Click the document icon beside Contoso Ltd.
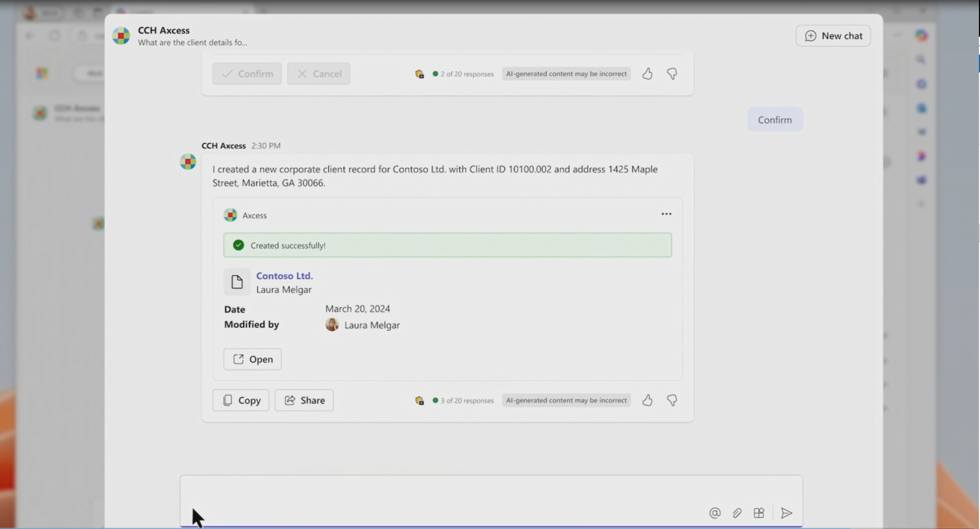Viewport: 980px width, 529px height. coord(237,282)
